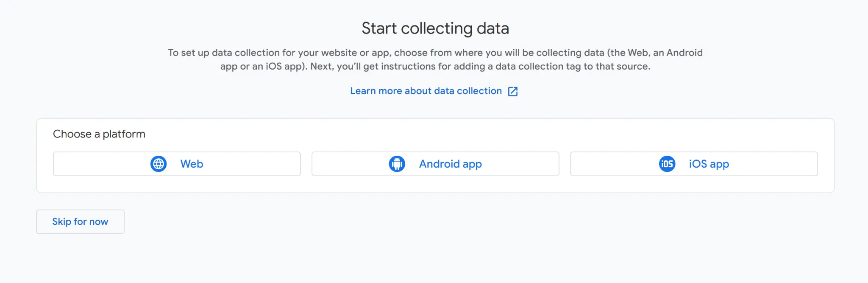The width and height of the screenshot is (868, 283).
Task: Click the "Start collecting data" title
Action: (435, 28)
